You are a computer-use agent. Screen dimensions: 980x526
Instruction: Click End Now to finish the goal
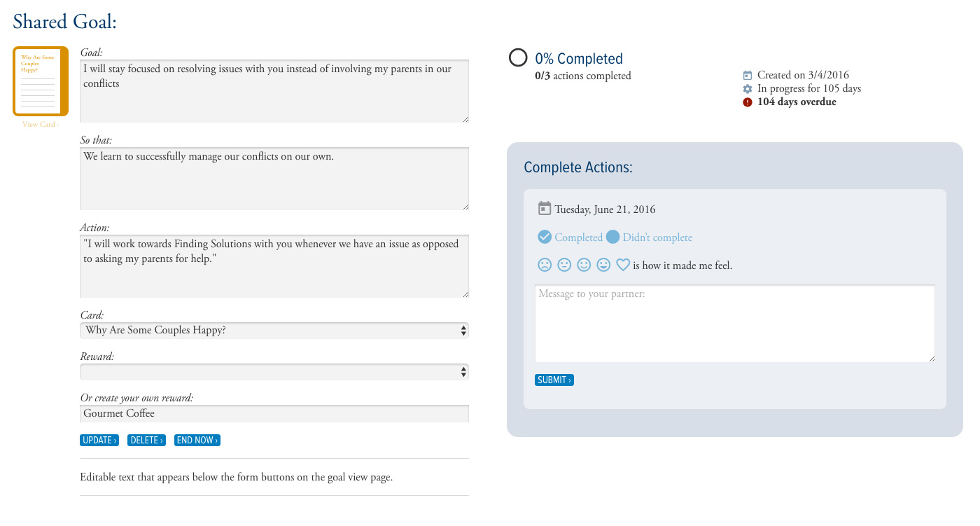click(x=197, y=441)
